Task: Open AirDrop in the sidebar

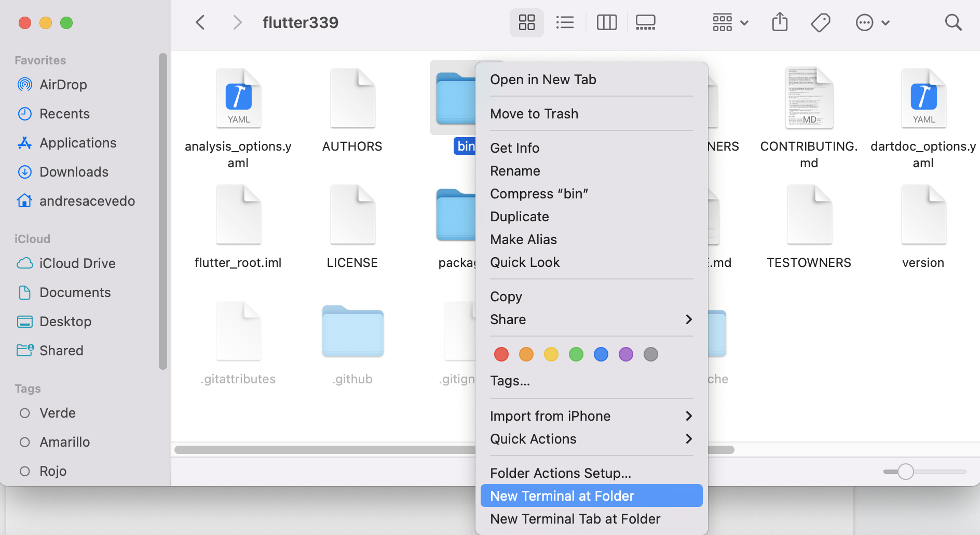Action: pyautogui.click(x=63, y=85)
